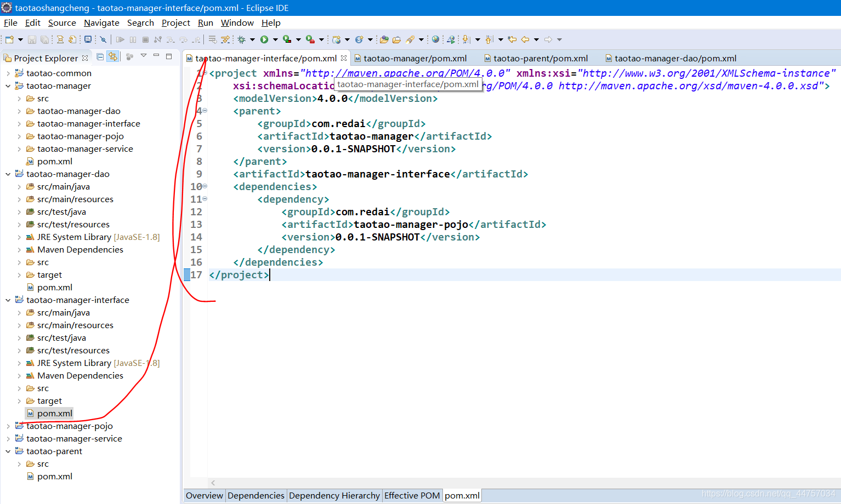Open the Back history dropdown arrow

pyautogui.click(x=536, y=39)
